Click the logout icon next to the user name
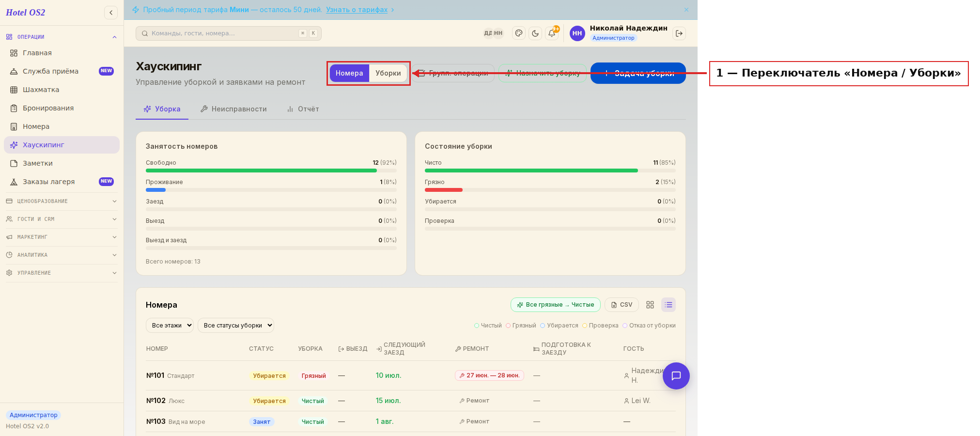The image size is (980, 436). (679, 33)
